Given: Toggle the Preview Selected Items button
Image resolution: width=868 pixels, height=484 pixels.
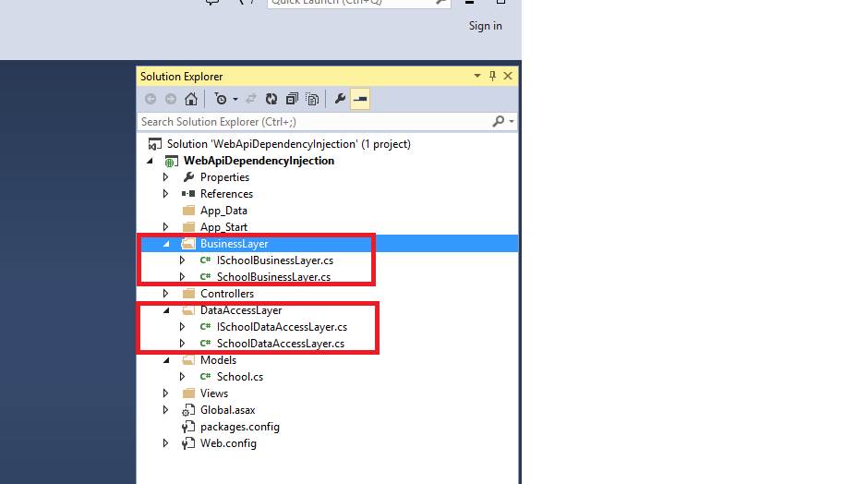Looking at the screenshot, I should (x=360, y=99).
